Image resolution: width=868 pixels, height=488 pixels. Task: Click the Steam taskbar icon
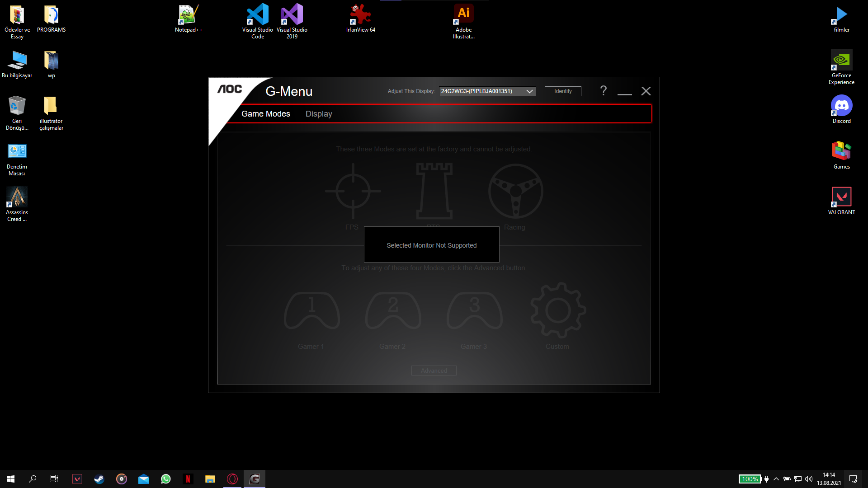(x=99, y=479)
